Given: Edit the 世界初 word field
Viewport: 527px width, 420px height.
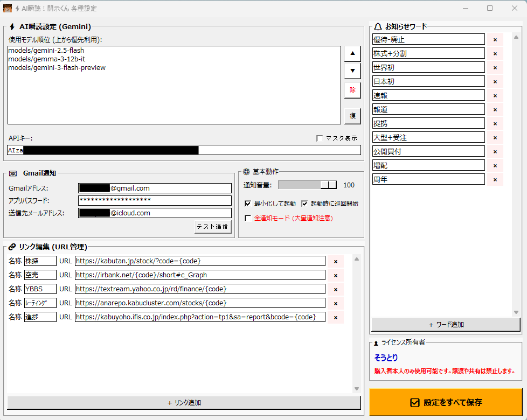Looking at the screenshot, I should (x=428, y=67).
